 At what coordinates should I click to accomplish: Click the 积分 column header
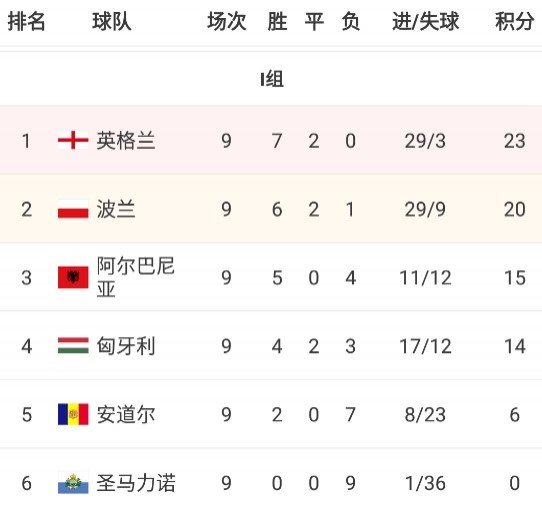(x=514, y=21)
